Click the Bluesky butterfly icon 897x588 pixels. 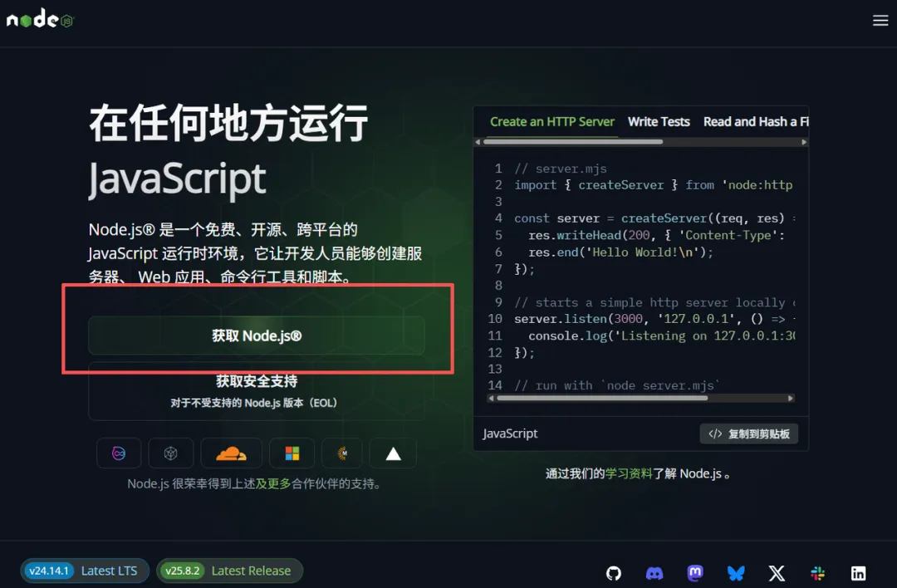(x=735, y=573)
